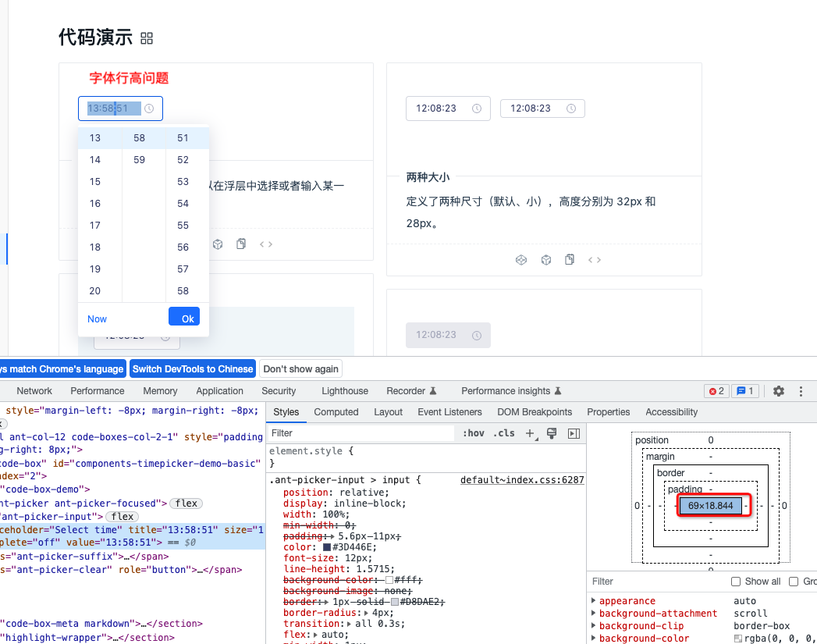Expand the background-color computed property
The width and height of the screenshot is (817, 644).
[x=594, y=639]
